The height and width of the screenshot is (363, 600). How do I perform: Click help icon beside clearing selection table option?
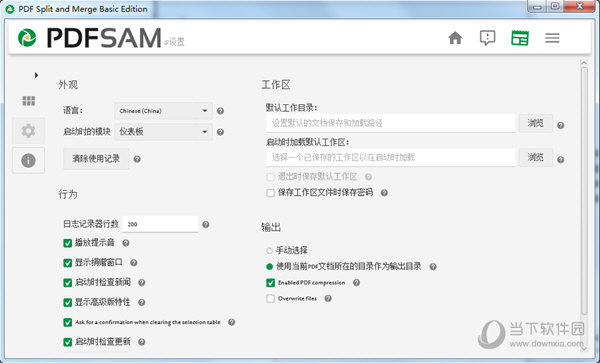pos(232,322)
